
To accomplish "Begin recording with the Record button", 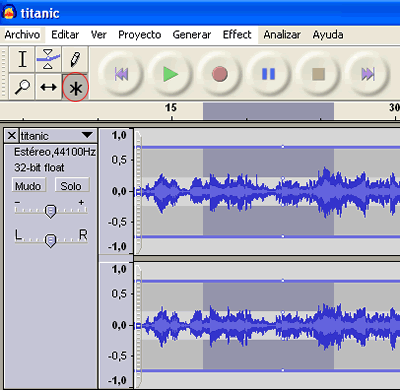I will 219,74.
